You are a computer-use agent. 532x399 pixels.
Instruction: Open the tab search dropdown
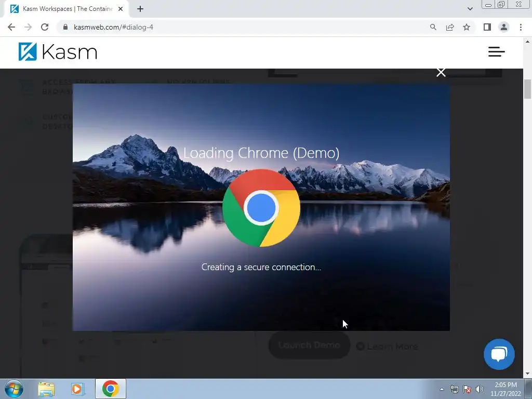coord(470,9)
